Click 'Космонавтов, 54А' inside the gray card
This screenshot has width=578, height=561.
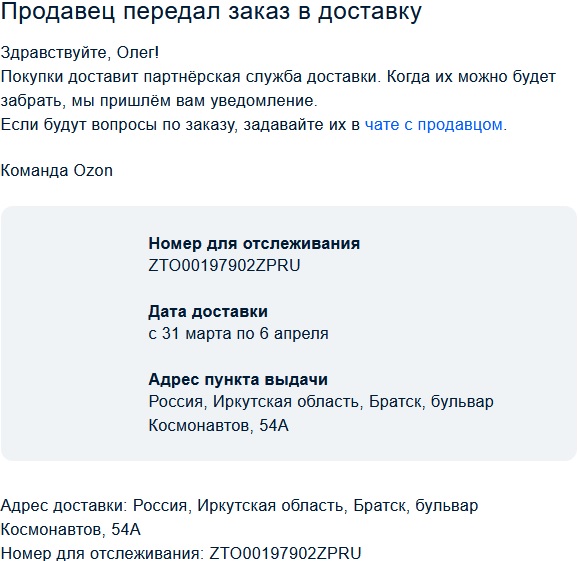(x=219, y=426)
